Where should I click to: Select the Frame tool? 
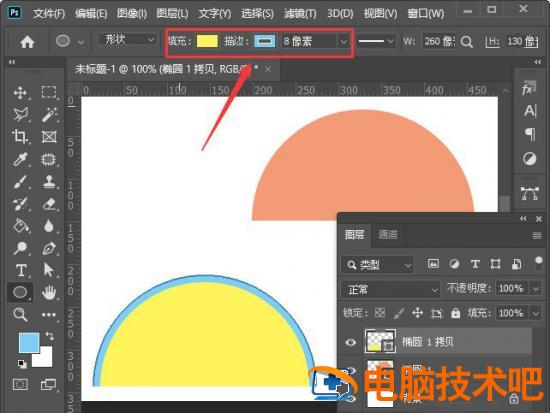tap(49, 136)
